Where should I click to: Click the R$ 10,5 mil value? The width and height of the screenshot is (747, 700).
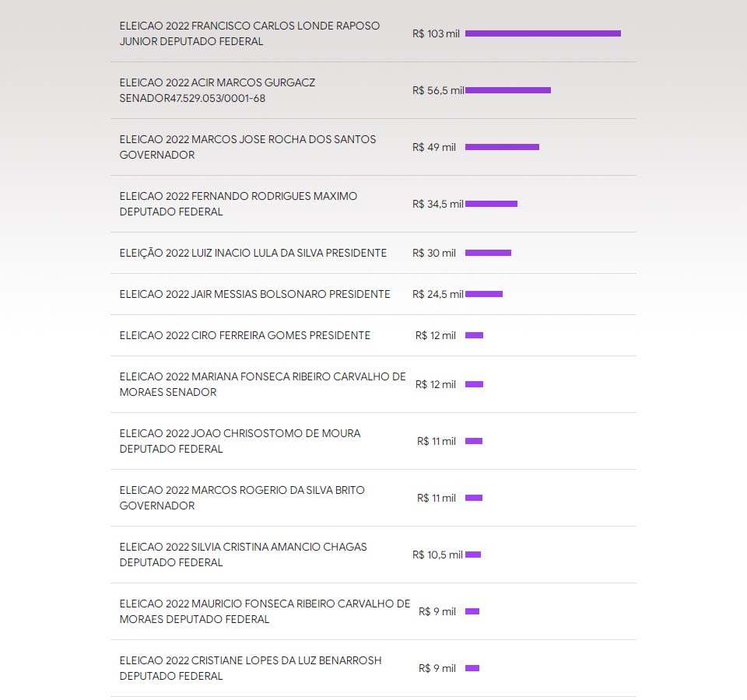coord(437,555)
